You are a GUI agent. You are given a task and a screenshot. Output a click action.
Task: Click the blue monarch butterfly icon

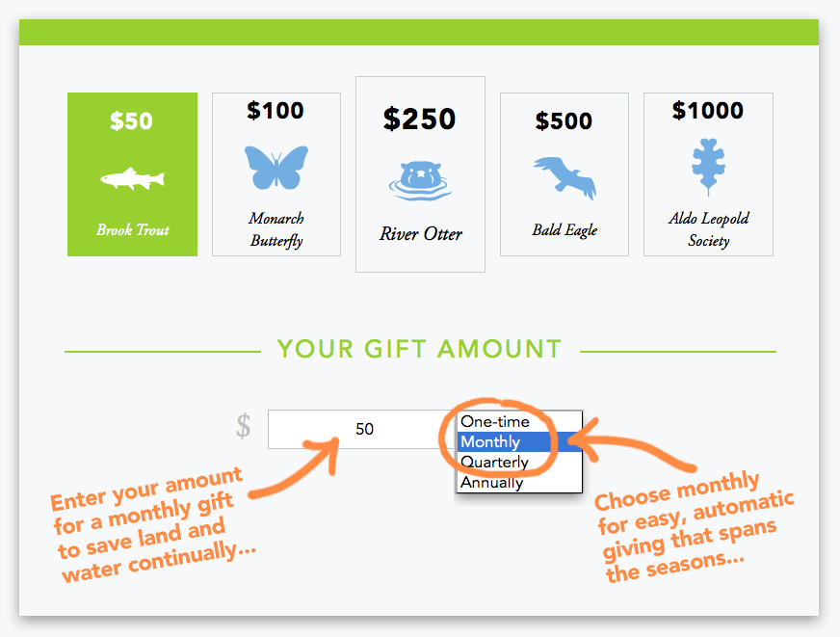coord(276,167)
